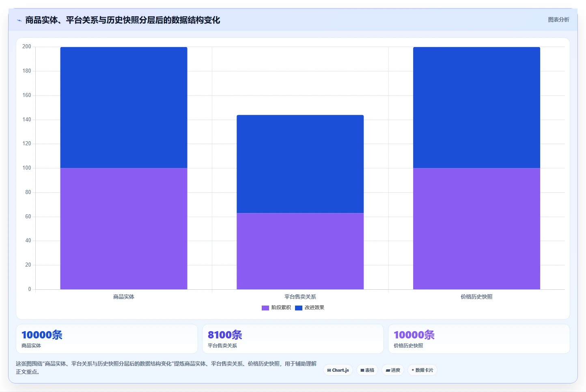Viewport: 586px width, 392px height.
Task: Click the 图表分析 label in header
Action: click(558, 19)
